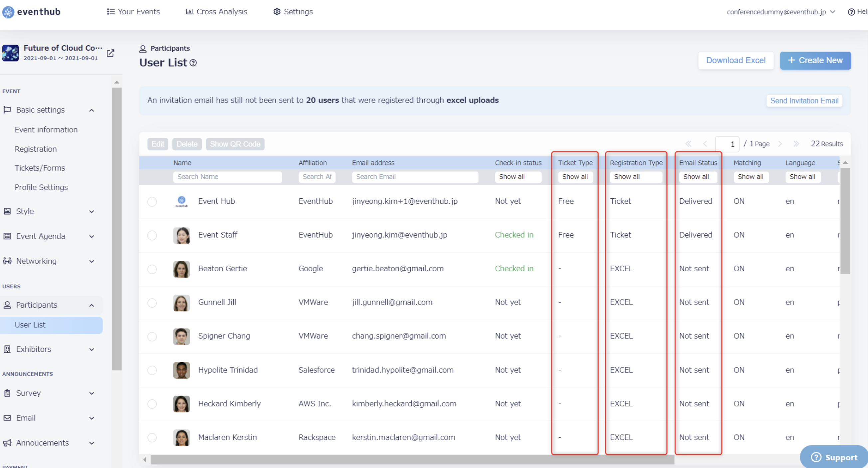868x468 pixels.
Task: Click the Settings gear icon in top bar
Action: [x=277, y=12]
